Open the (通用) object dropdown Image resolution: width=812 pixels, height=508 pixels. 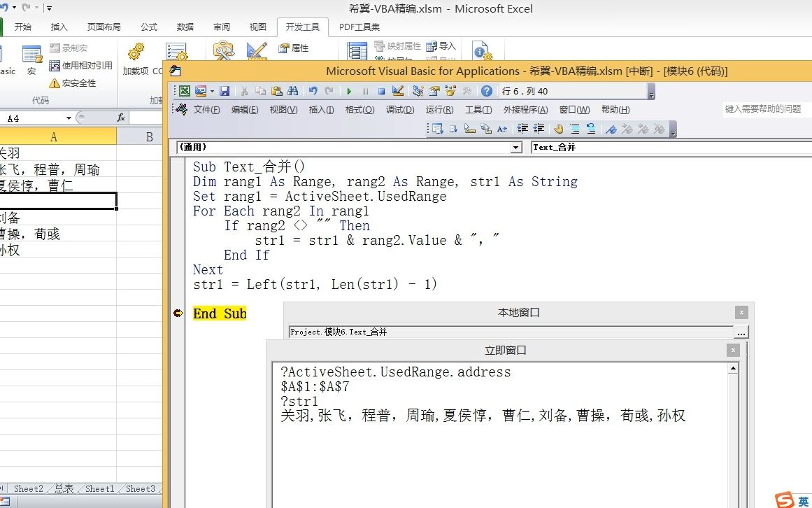tap(516, 147)
